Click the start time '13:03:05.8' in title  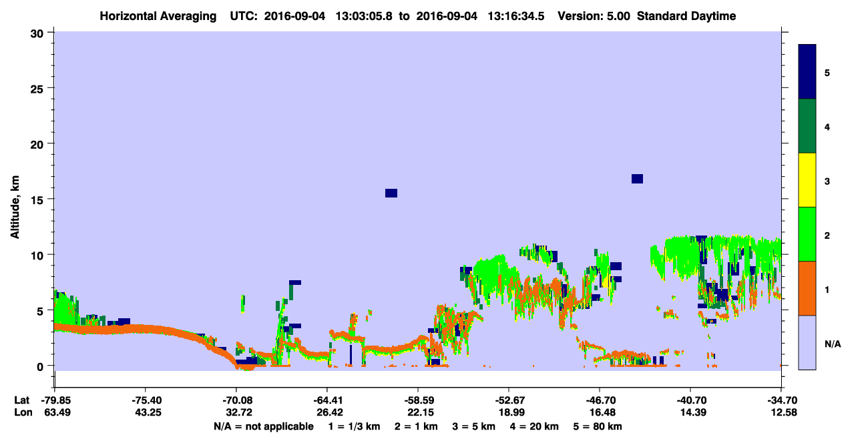pyautogui.click(x=365, y=16)
